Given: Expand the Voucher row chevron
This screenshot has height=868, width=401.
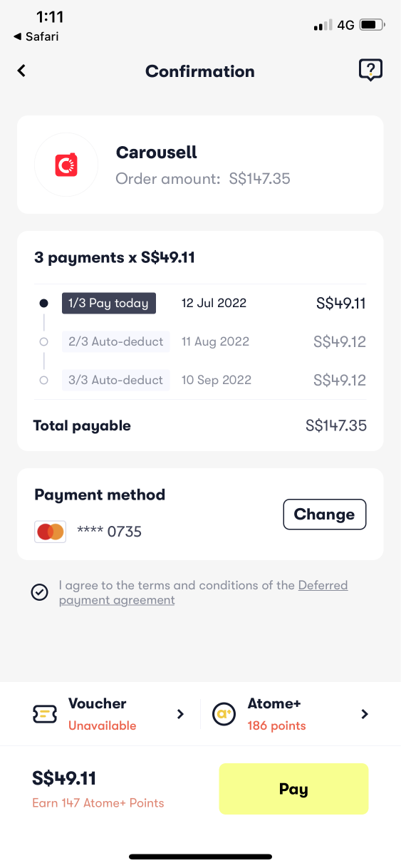Looking at the screenshot, I should point(180,714).
